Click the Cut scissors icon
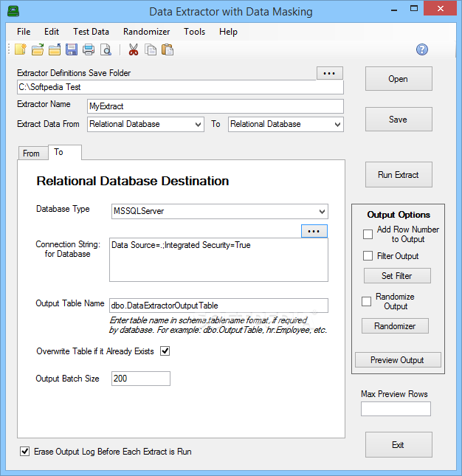Image resolution: width=462 pixels, height=476 pixels. pos(134,49)
